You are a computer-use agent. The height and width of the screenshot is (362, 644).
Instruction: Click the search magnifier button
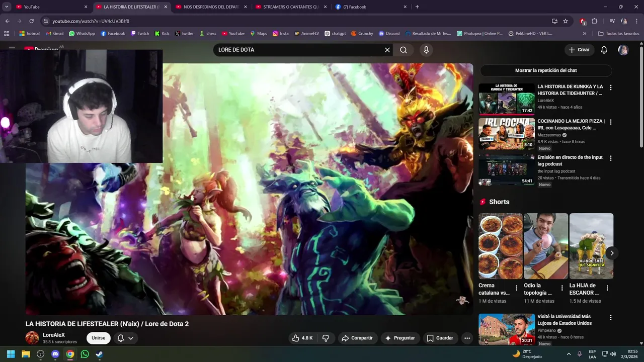404,50
